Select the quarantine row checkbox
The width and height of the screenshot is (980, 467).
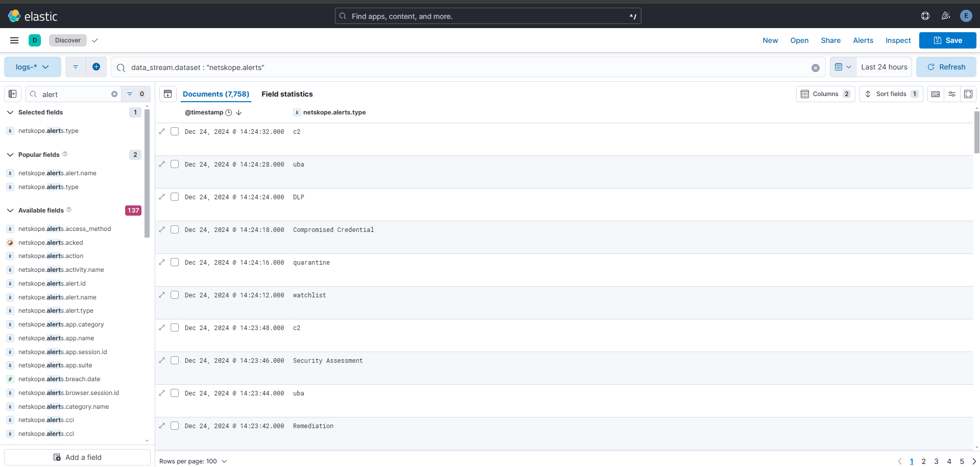coord(175,262)
